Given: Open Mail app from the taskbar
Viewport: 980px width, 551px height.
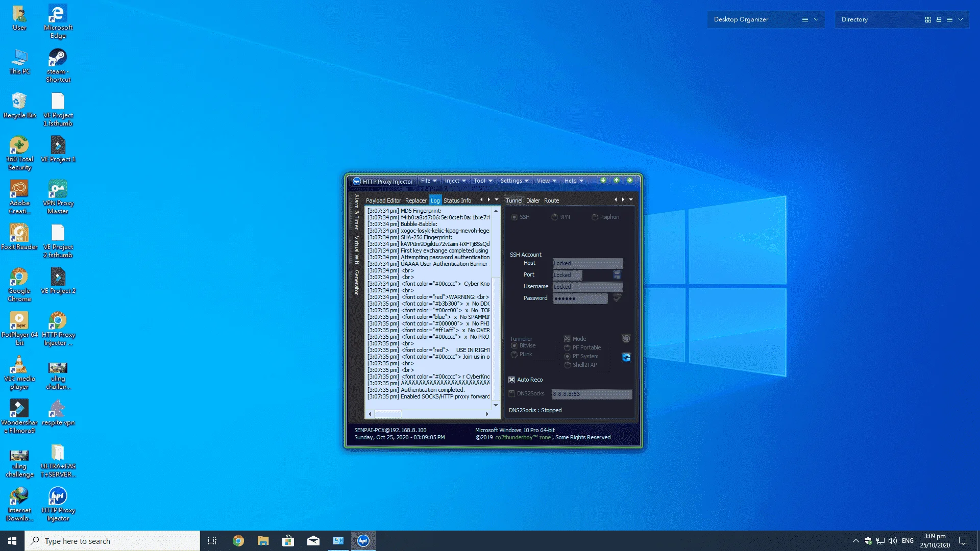Looking at the screenshot, I should 313,541.
